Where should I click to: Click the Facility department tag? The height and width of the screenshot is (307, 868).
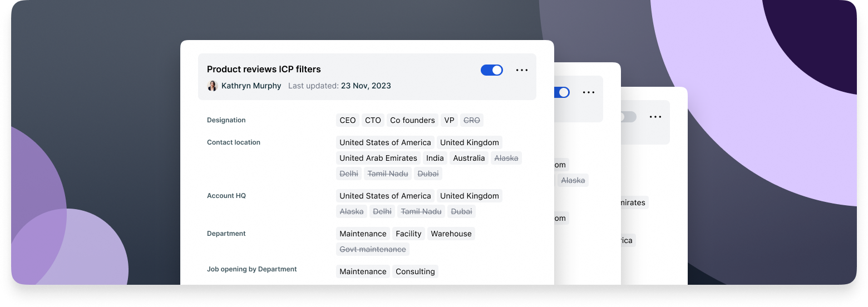[408, 234]
